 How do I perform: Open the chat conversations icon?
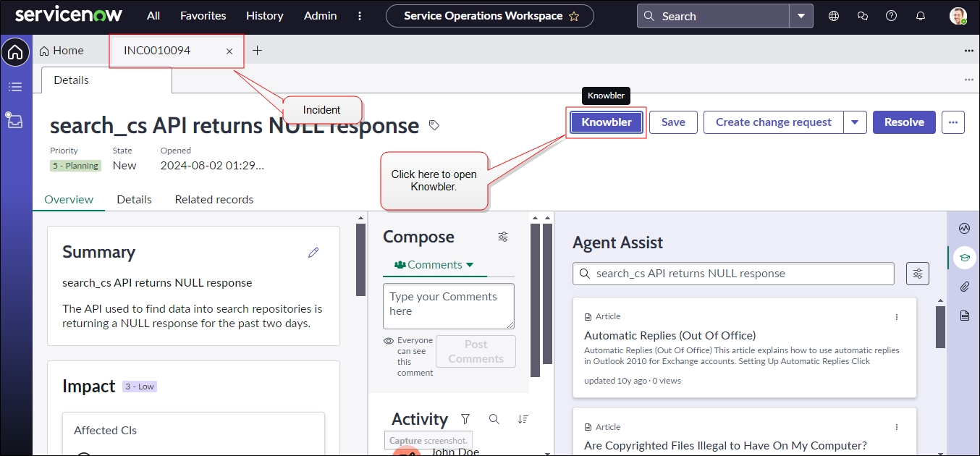[x=863, y=16]
